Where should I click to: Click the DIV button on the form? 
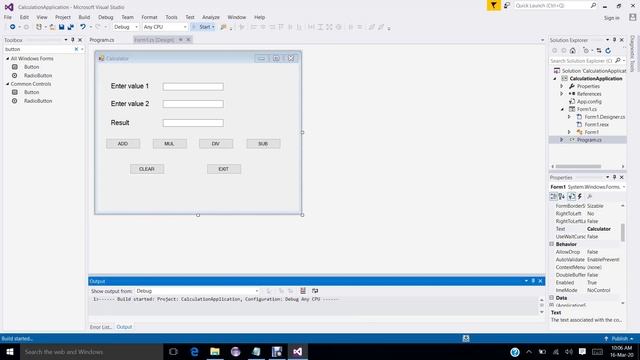point(216,144)
